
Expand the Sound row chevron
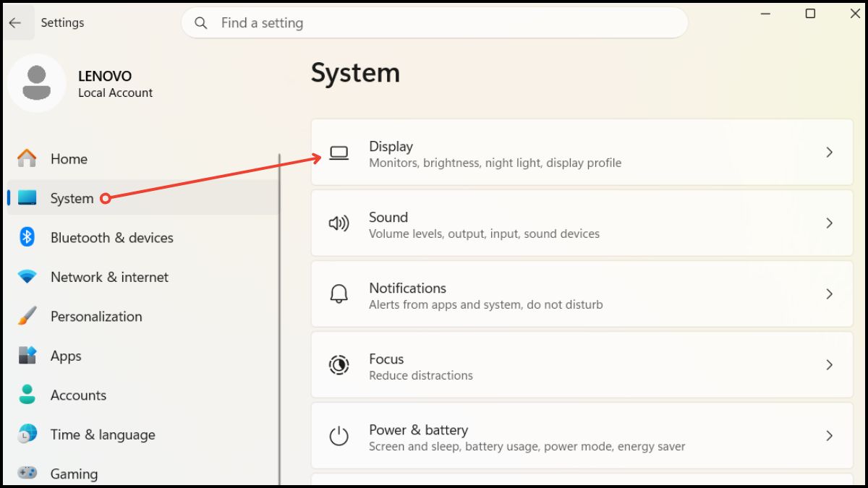830,223
